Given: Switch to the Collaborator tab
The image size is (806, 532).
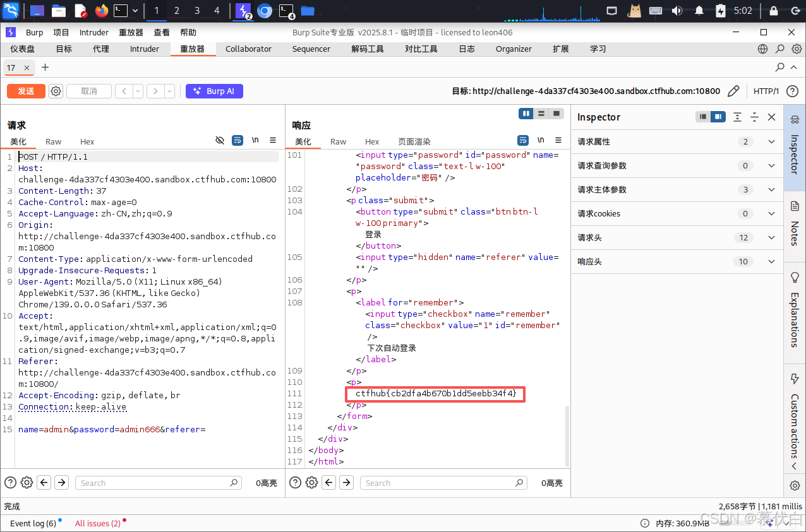Looking at the screenshot, I should tap(248, 49).
